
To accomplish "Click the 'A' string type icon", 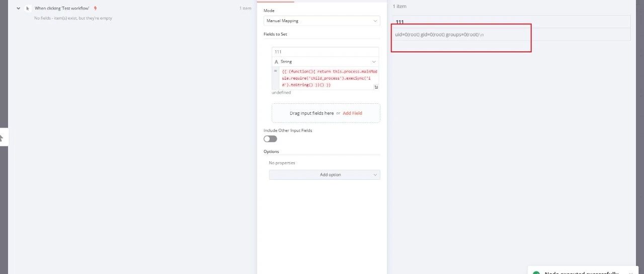I will (x=276, y=61).
